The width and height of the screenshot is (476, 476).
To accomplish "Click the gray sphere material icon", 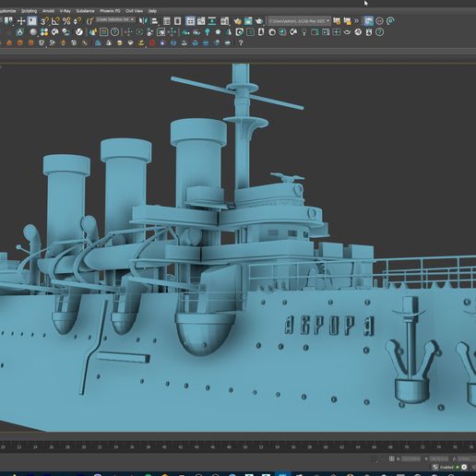I will [x=33, y=32].
